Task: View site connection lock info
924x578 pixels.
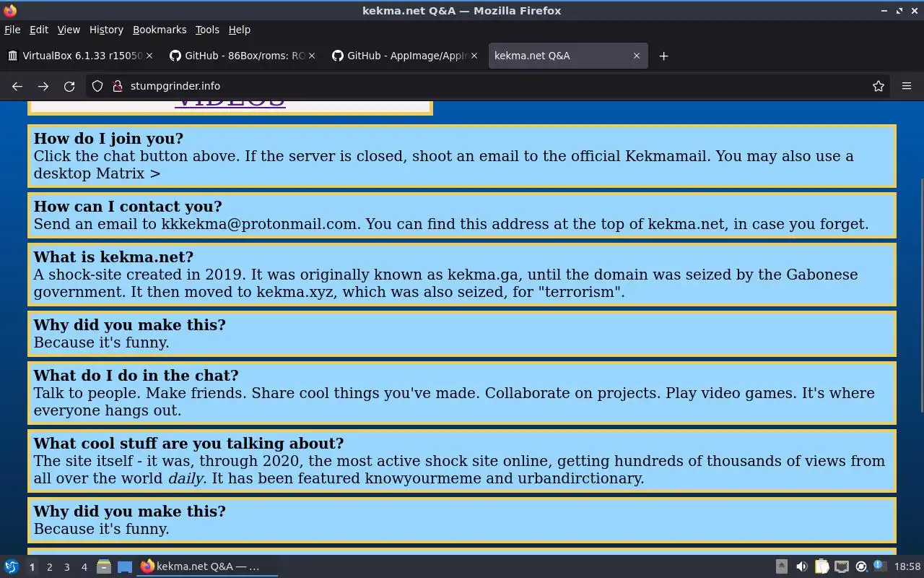Action: click(x=118, y=86)
